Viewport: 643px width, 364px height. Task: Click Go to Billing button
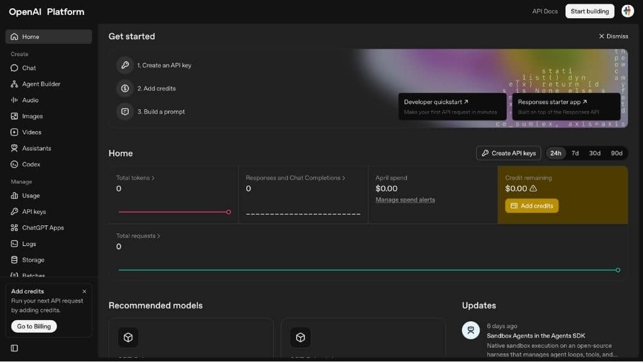point(34,326)
